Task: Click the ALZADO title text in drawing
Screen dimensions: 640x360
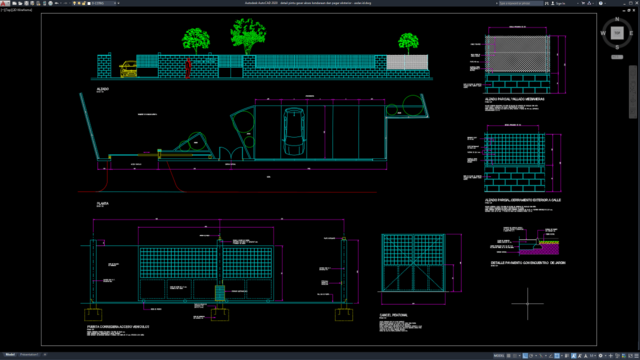Action: (102, 89)
